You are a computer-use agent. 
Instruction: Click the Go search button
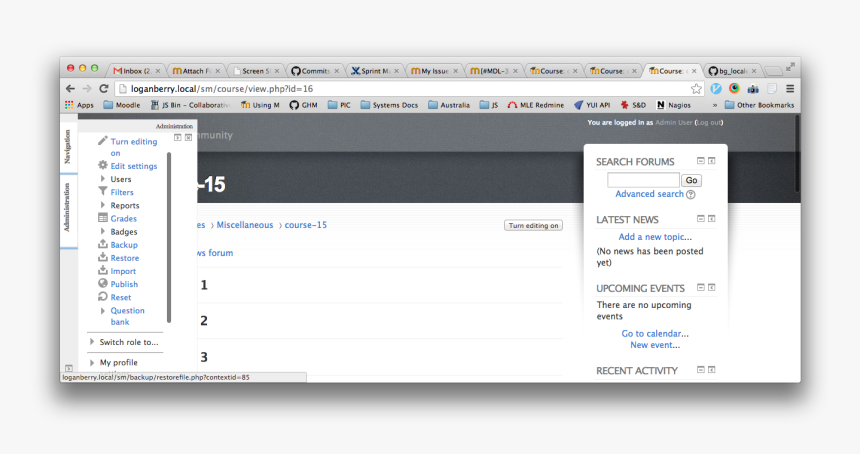tap(691, 180)
